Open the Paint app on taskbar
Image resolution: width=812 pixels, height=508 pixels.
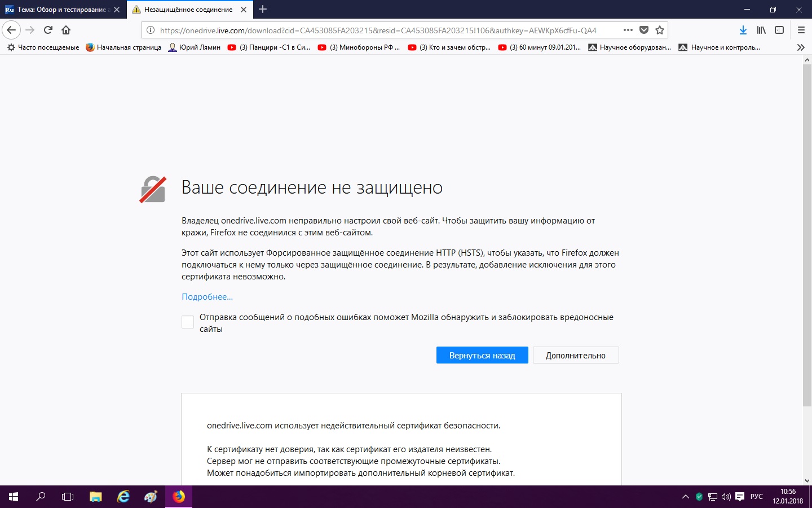point(151,497)
